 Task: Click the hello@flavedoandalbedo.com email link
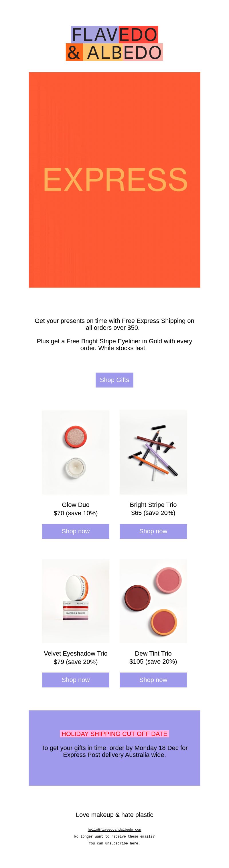click(x=114, y=829)
